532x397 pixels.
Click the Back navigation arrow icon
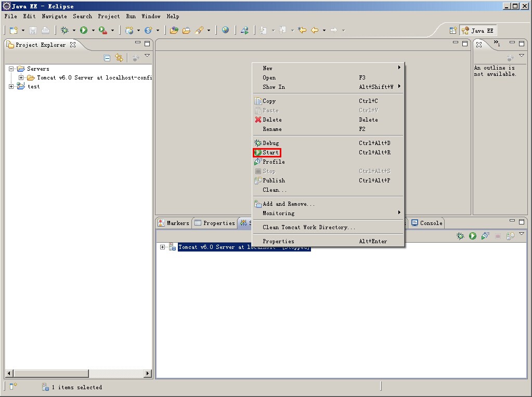click(x=315, y=30)
